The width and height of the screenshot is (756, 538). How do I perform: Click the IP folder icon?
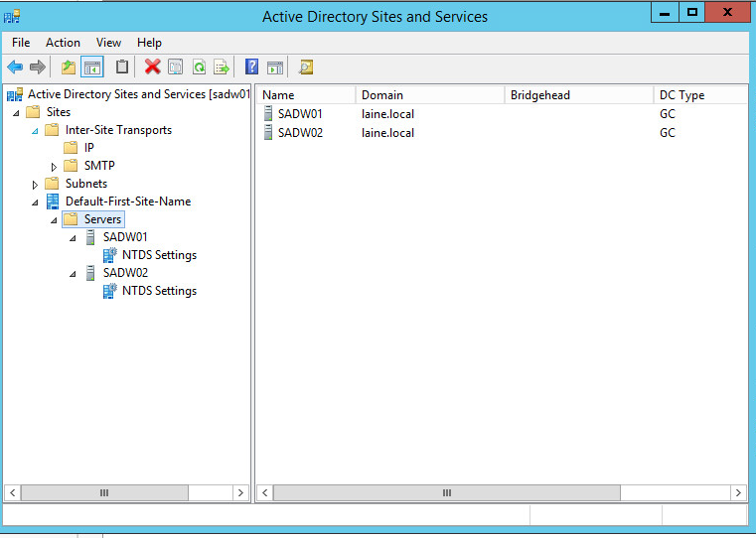pyautogui.click(x=71, y=147)
